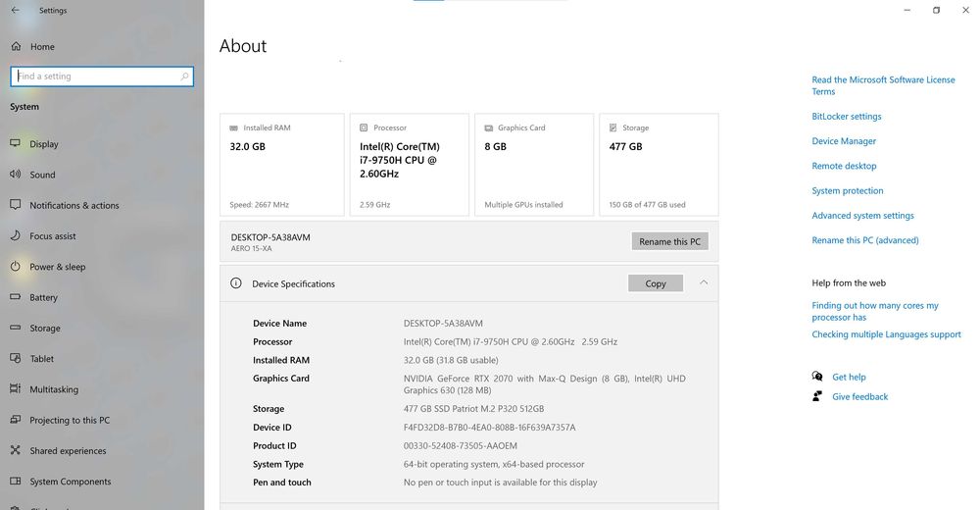Click the DESKTOP-5A38AVM name above AERO 15-XA
Image resolution: width=980 pixels, height=510 pixels.
[x=270, y=237]
